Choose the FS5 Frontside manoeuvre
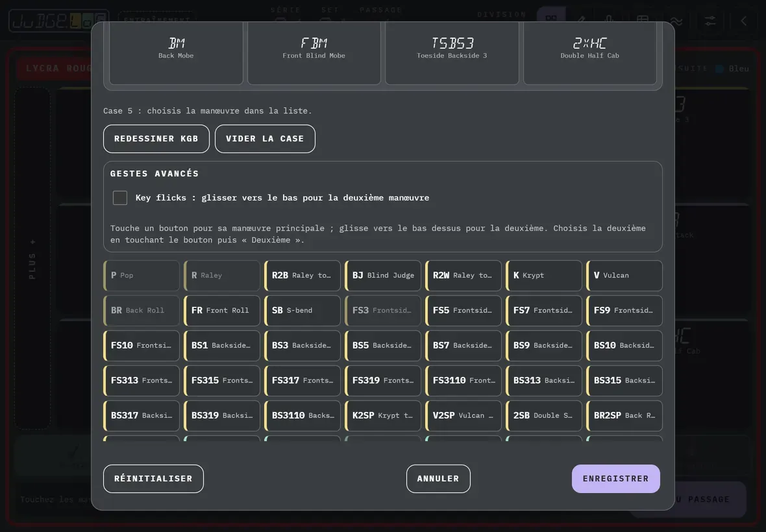 click(x=463, y=310)
